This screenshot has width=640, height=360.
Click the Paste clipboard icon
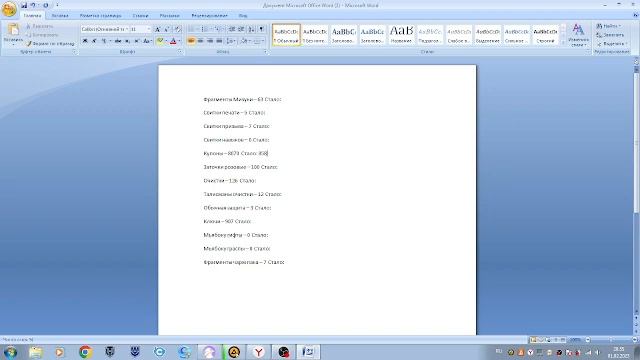[x=13, y=30]
